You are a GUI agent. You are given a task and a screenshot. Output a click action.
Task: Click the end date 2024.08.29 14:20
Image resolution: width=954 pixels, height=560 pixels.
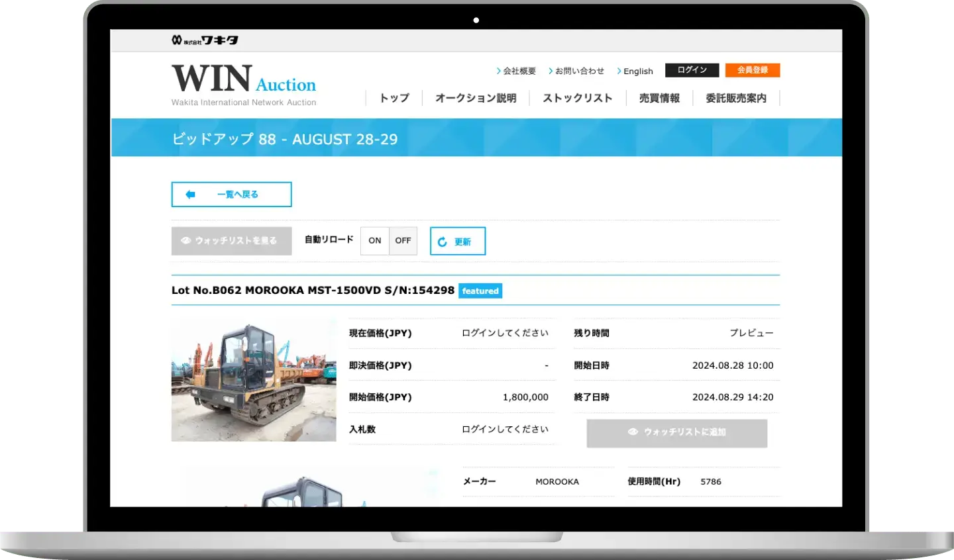click(x=733, y=397)
